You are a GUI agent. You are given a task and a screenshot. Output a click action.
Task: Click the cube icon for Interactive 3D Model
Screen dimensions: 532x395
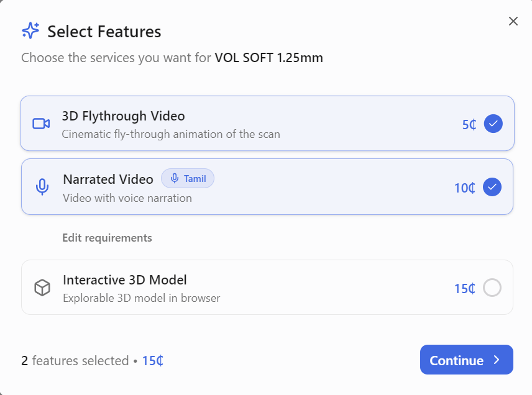pyautogui.click(x=42, y=288)
